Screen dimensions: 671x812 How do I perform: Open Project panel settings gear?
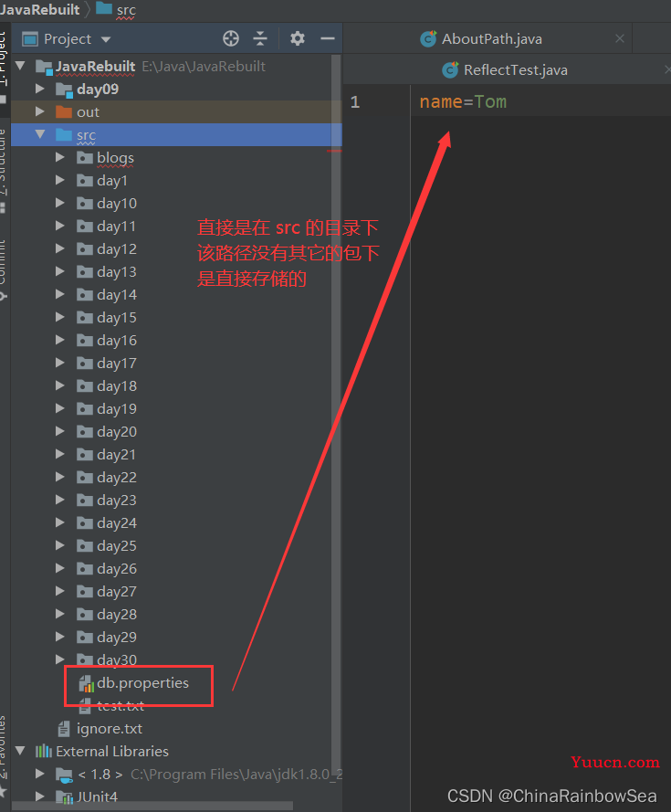[x=298, y=38]
